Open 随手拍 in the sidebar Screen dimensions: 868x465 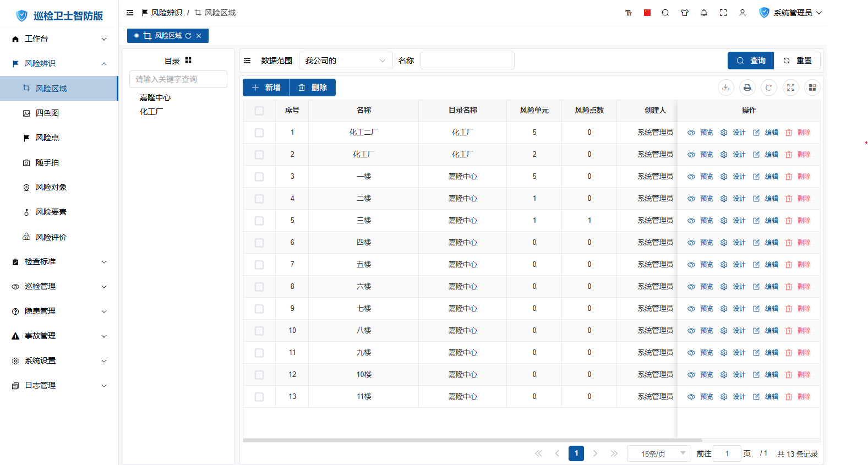pos(59,162)
